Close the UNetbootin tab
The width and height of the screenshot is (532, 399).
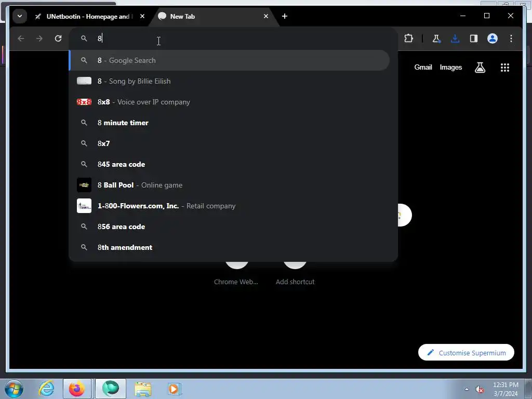tap(142, 16)
